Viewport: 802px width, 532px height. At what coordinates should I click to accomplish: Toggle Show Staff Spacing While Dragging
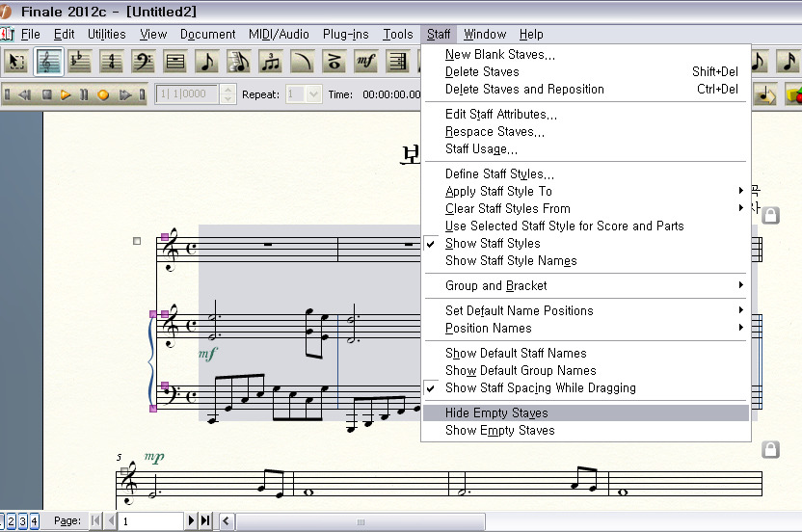(540, 388)
